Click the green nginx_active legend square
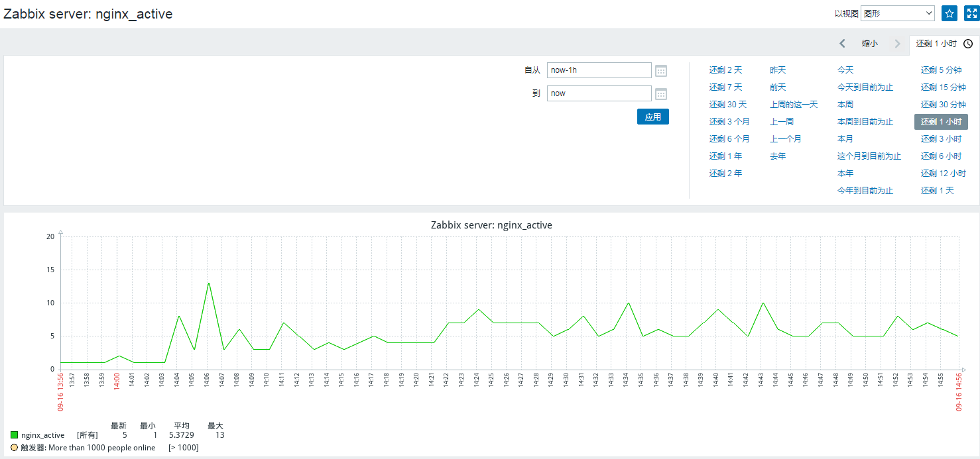 (15, 435)
